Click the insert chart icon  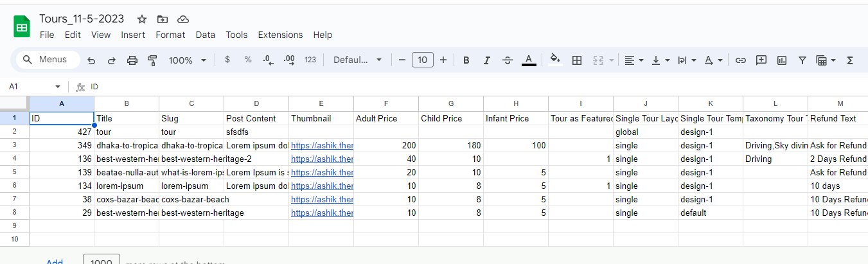(782, 60)
